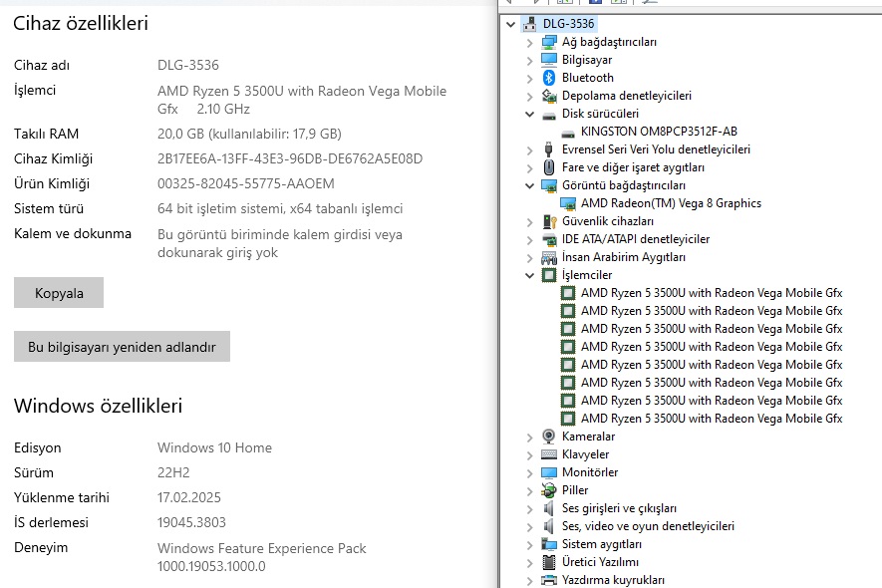Screen dimensions: 882x588
Task: Select the AMD Radeon Vega 8 Graphics icon
Action: 568,203
